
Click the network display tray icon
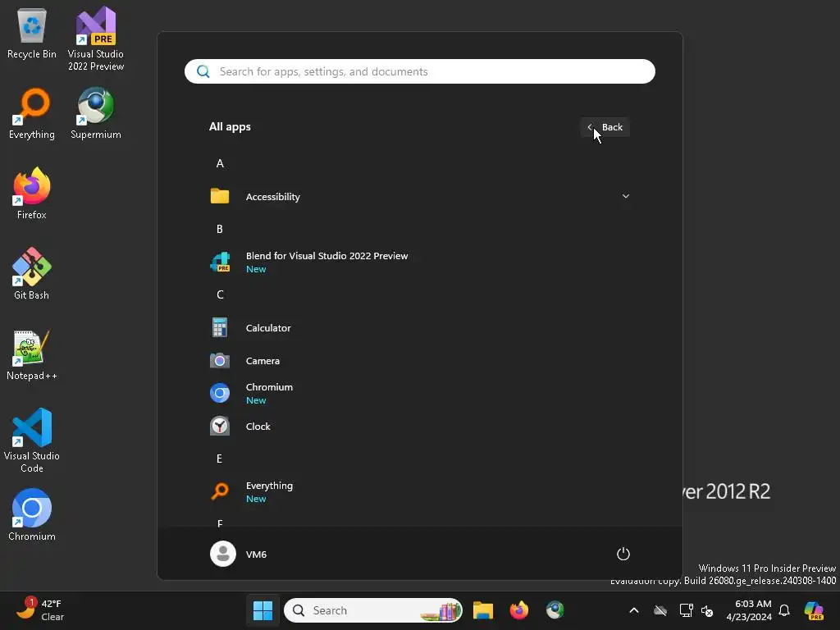pyautogui.click(x=686, y=610)
